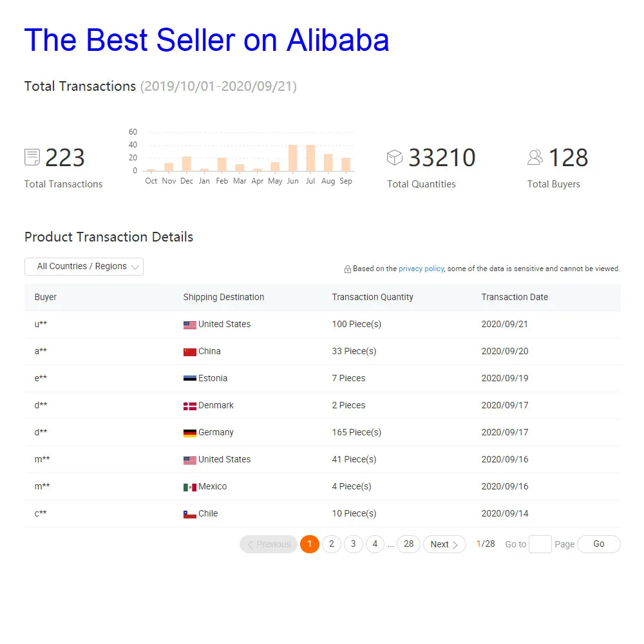Click the Total Buyers people icon
The width and height of the screenshot is (644, 644).
tap(535, 157)
